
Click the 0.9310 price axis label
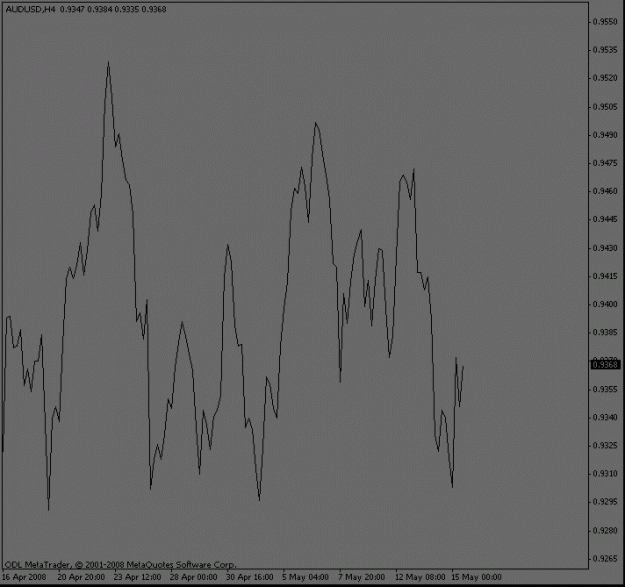605,474
